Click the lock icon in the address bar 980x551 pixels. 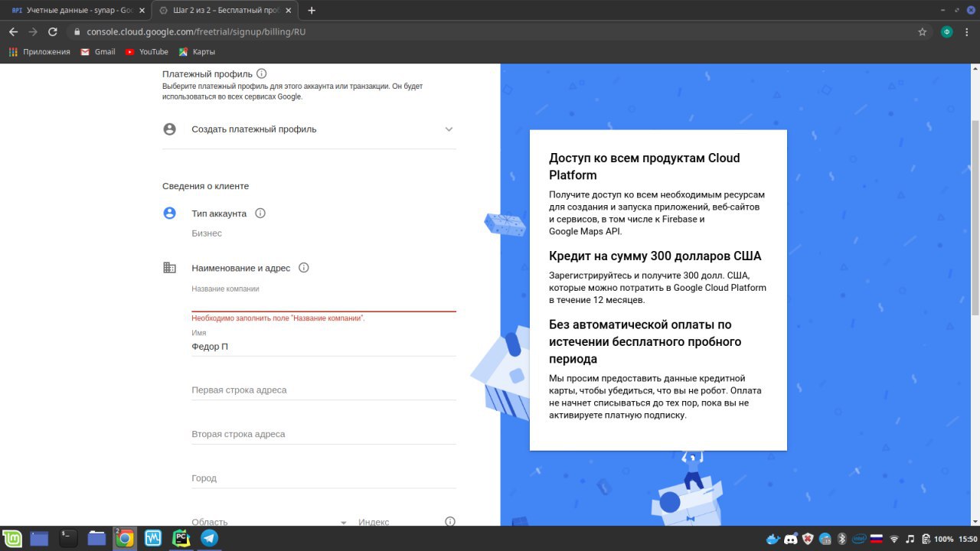pyautogui.click(x=77, y=32)
